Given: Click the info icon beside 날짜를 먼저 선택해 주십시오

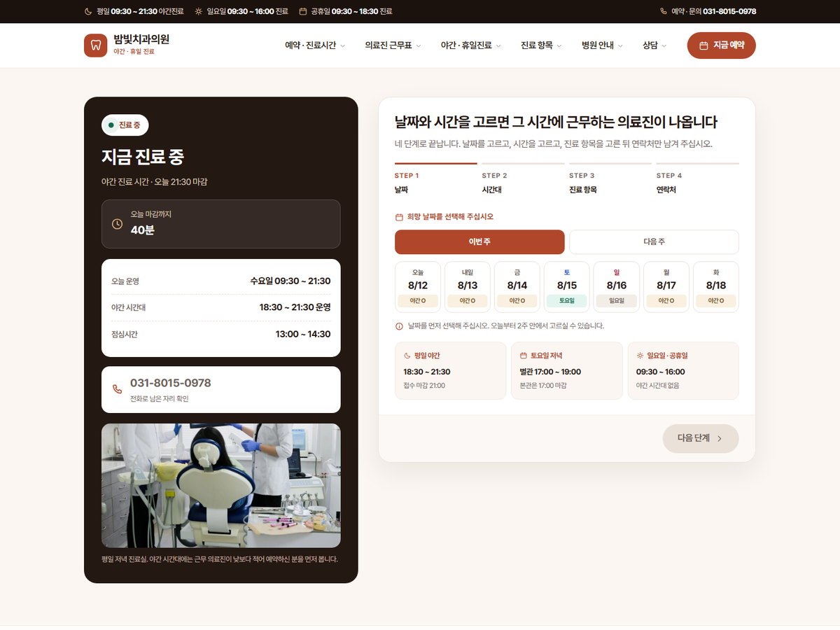Looking at the screenshot, I should 399,326.
